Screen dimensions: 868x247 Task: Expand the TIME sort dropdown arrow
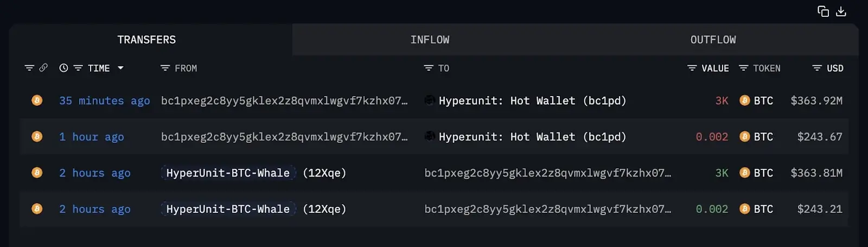[x=120, y=68]
